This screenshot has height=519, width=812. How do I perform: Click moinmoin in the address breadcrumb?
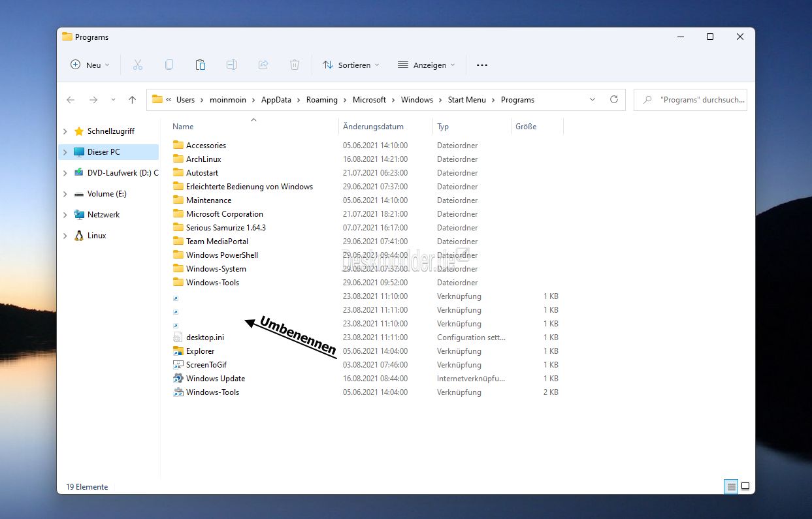pyautogui.click(x=228, y=100)
